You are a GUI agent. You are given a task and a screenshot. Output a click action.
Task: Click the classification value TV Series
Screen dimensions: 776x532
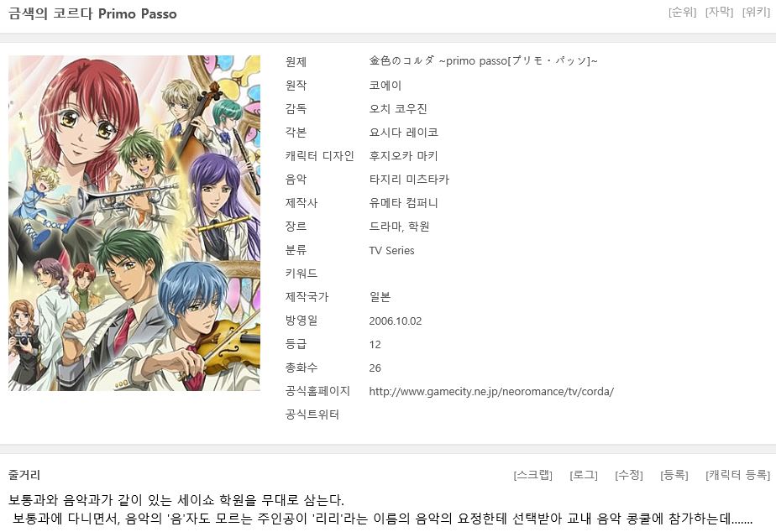click(x=392, y=251)
